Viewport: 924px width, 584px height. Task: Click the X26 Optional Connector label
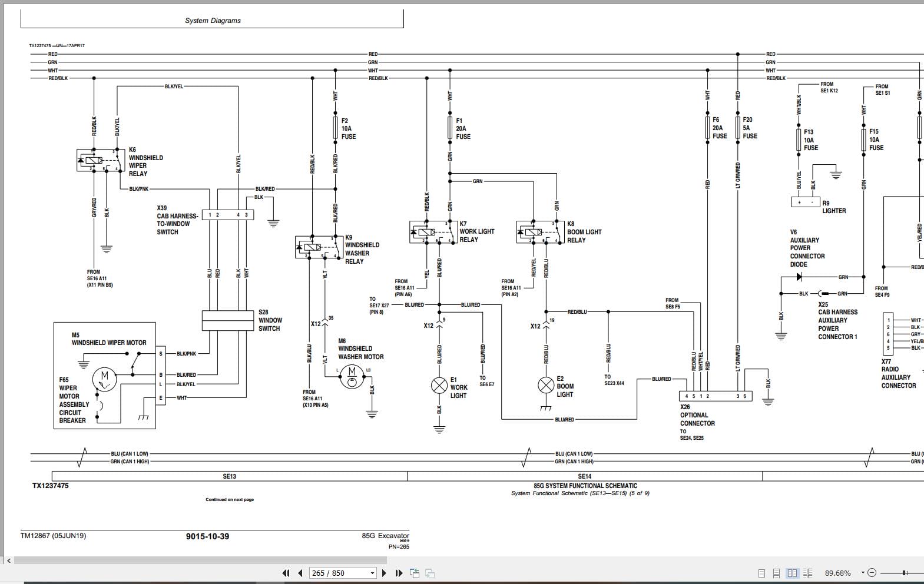(x=697, y=415)
